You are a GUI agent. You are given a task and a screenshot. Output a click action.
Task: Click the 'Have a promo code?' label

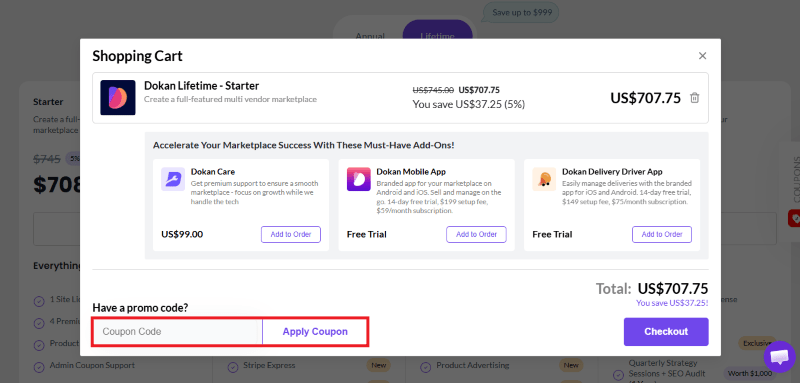pos(140,308)
